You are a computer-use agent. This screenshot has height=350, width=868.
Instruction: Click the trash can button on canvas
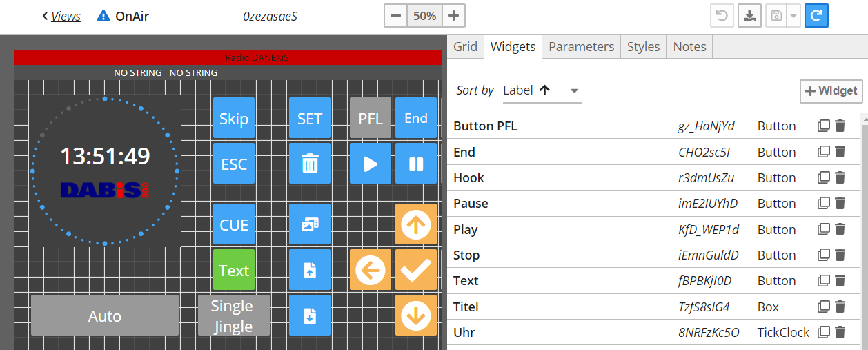tap(310, 164)
